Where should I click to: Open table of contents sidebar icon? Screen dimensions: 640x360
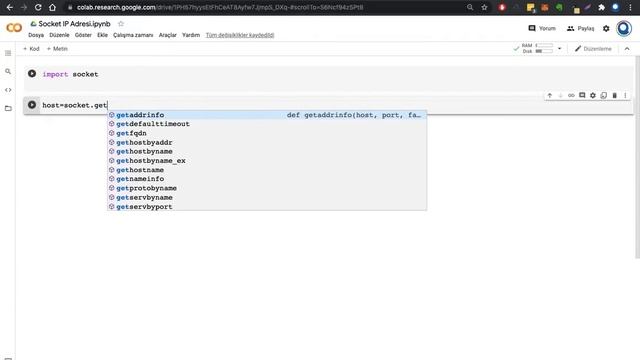(x=8, y=53)
